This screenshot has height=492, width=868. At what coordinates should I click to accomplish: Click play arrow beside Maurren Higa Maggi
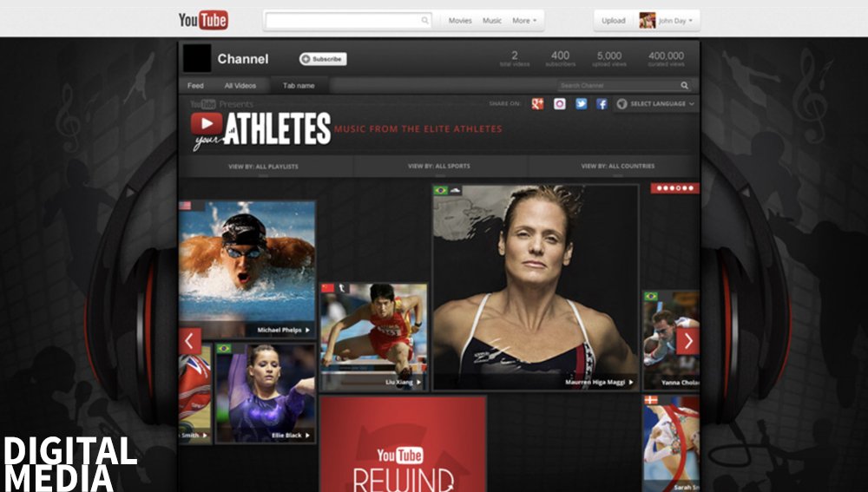[x=631, y=382]
